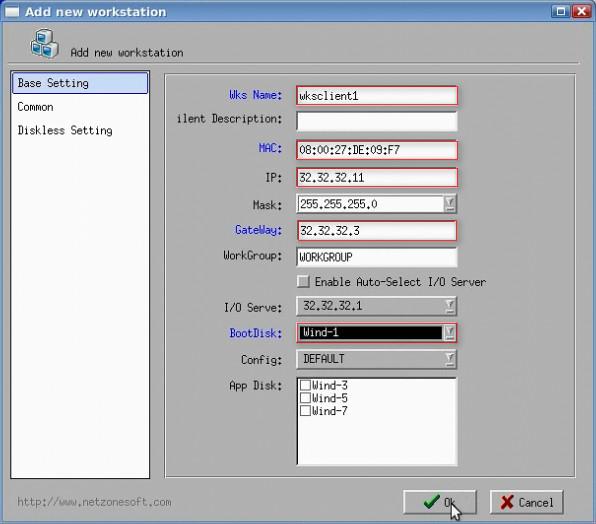The image size is (596, 524).
Task: Close the Add new workstation dialog
Action: [582, 11]
